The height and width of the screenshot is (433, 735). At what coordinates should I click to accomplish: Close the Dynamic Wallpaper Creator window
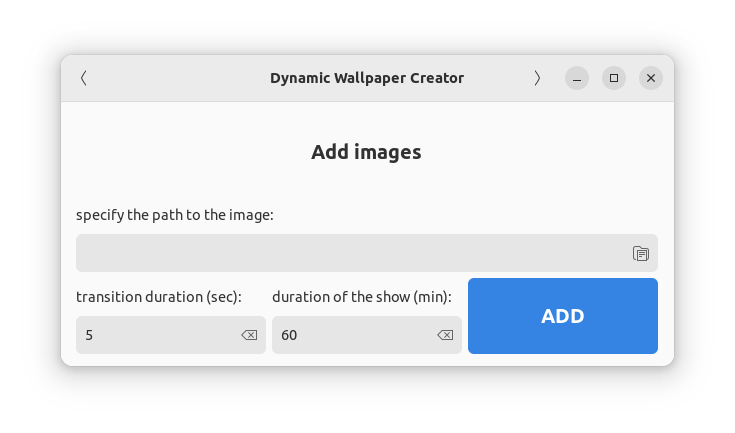coord(651,78)
